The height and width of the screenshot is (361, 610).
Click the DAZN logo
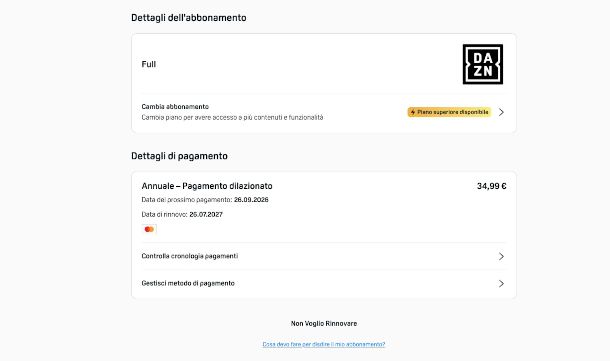click(482, 64)
